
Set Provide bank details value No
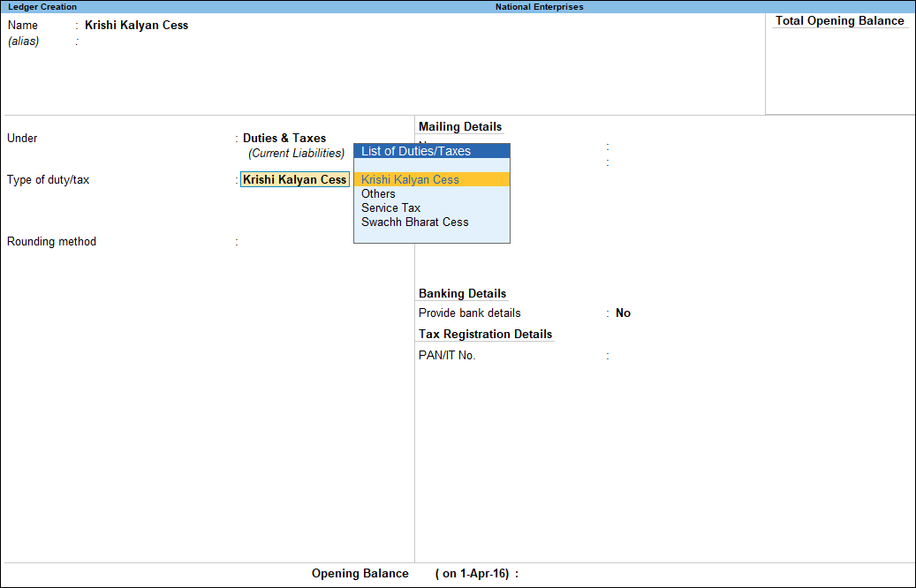coord(624,313)
